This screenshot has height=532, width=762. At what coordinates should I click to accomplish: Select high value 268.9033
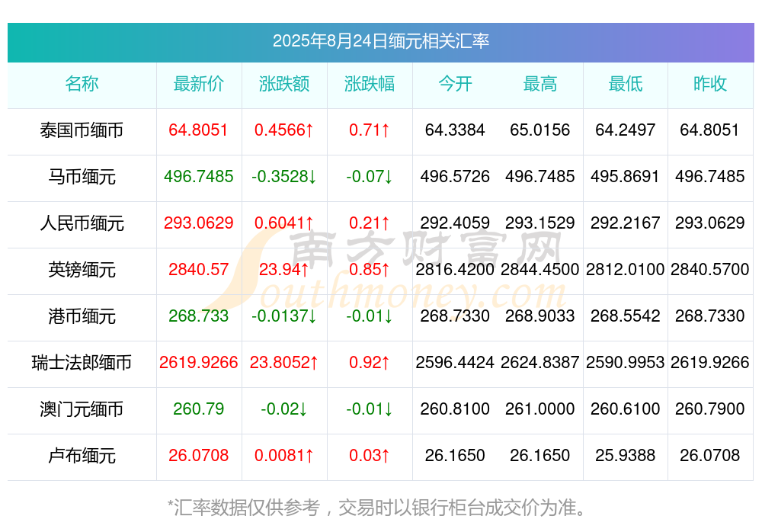click(x=540, y=316)
